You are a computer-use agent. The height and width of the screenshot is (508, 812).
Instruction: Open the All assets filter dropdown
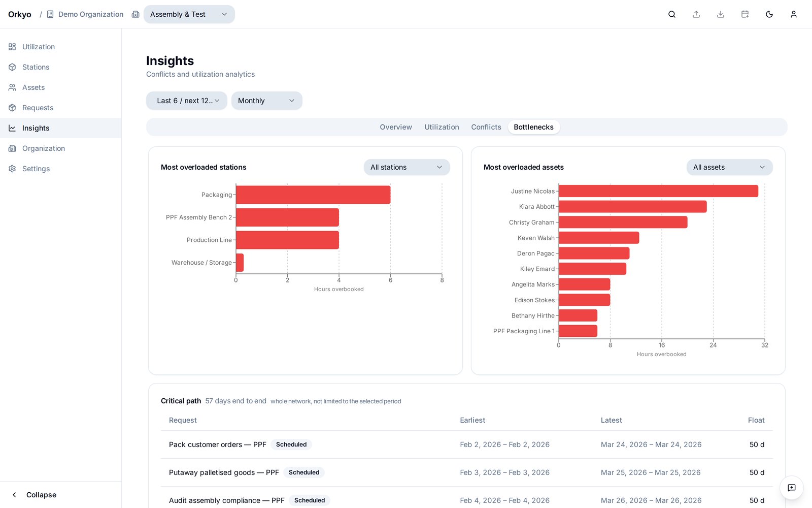730,167
